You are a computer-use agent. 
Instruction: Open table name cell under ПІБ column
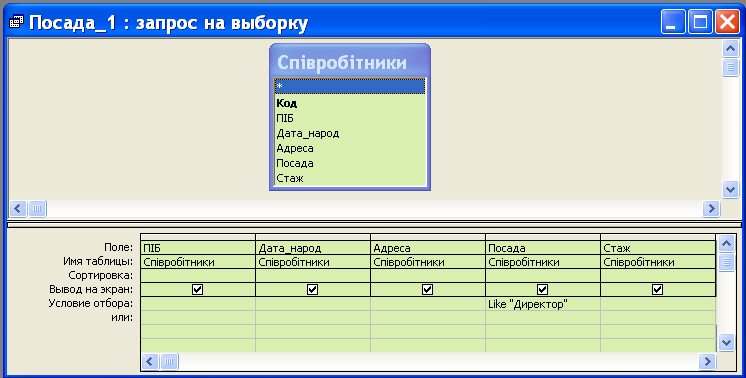coord(198,262)
